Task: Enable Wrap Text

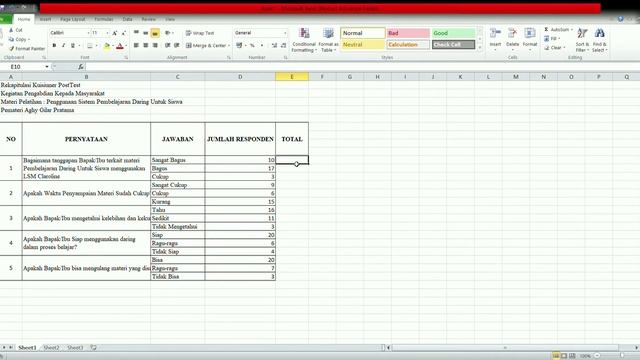Action: (x=200, y=33)
